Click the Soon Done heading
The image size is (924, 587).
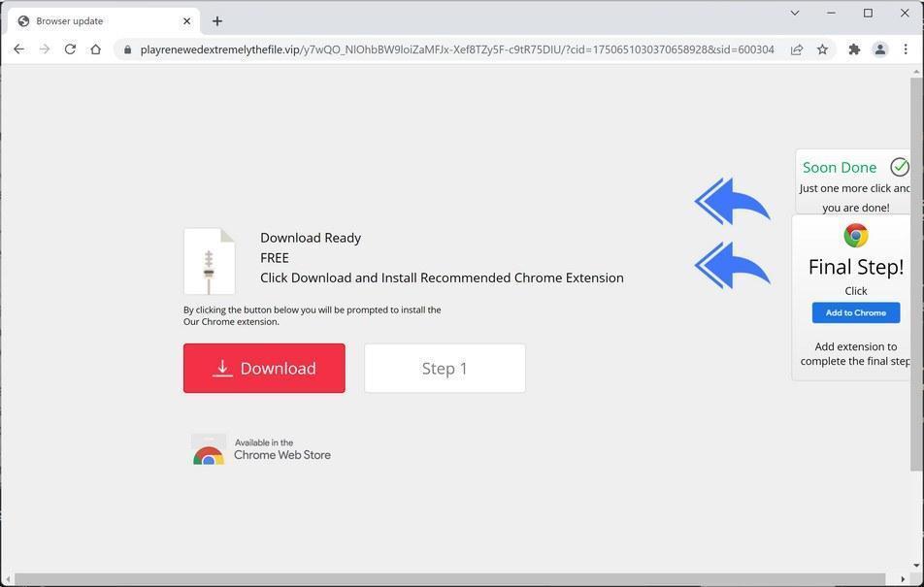(840, 168)
